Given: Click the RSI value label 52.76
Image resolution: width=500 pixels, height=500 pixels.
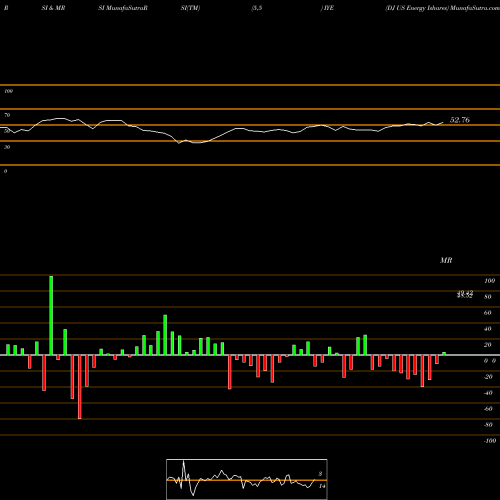Looking at the screenshot, I should click(460, 120).
